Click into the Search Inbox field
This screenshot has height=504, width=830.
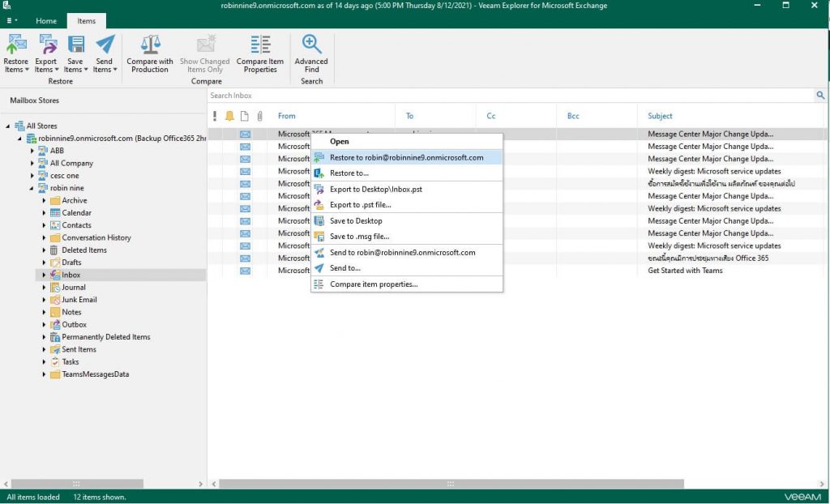[x=511, y=96]
